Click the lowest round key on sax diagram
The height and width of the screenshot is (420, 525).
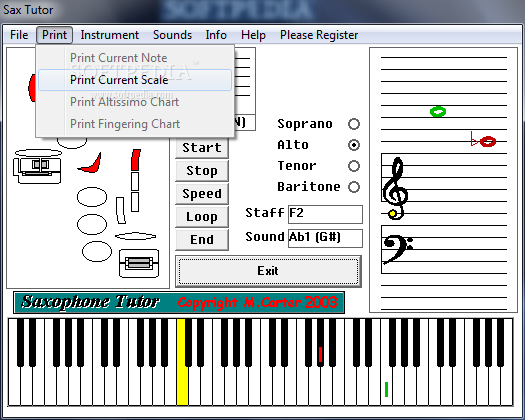pos(97,251)
